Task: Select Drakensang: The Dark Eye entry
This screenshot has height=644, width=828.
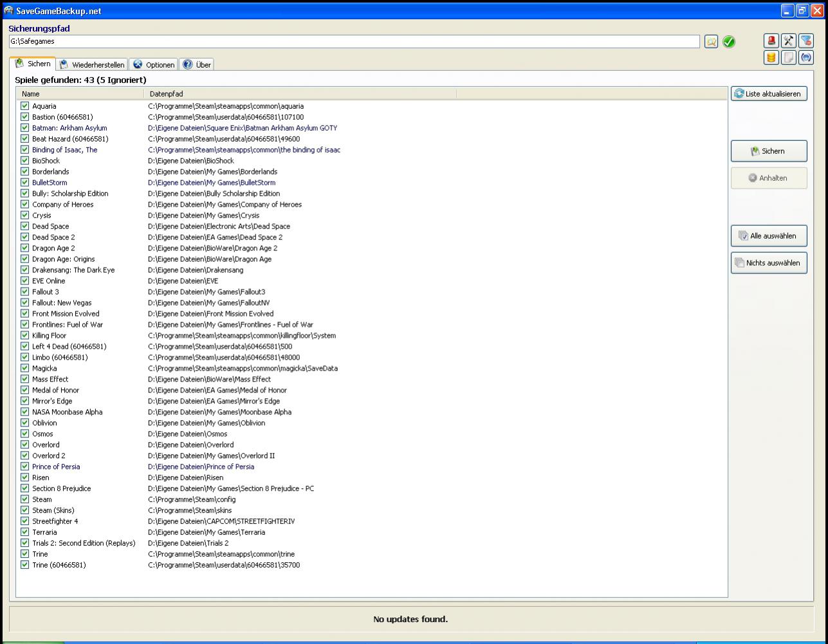Action: coord(73,270)
